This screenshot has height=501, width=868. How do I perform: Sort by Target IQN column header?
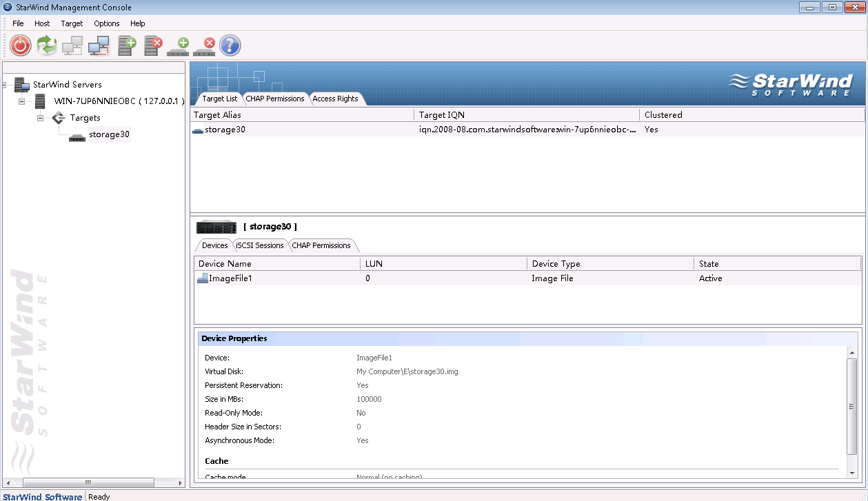tap(527, 115)
